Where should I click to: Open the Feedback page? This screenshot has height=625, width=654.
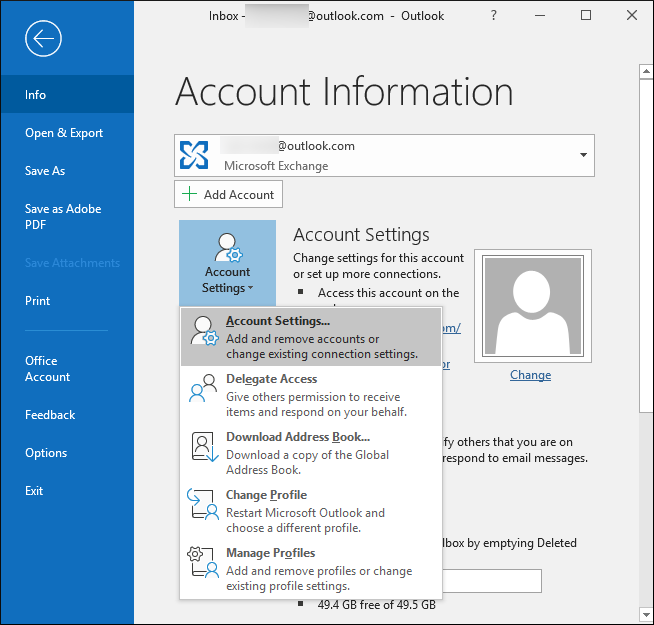pos(67,415)
